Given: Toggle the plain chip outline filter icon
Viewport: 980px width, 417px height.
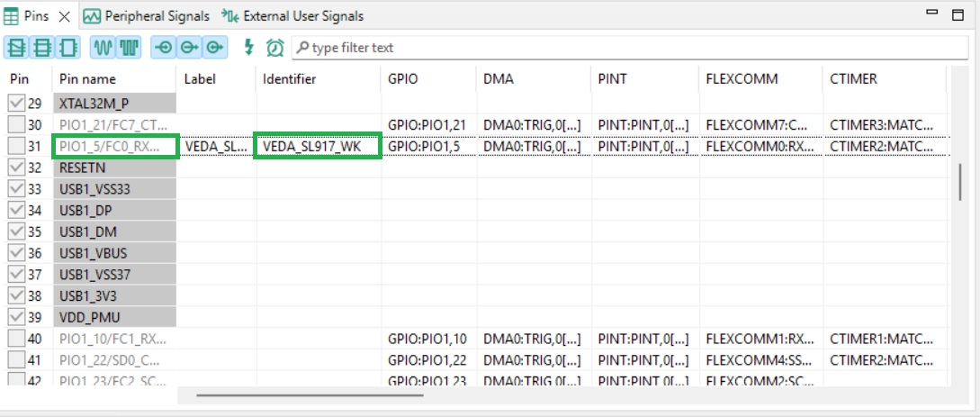Looking at the screenshot, I should coord(67,48).
